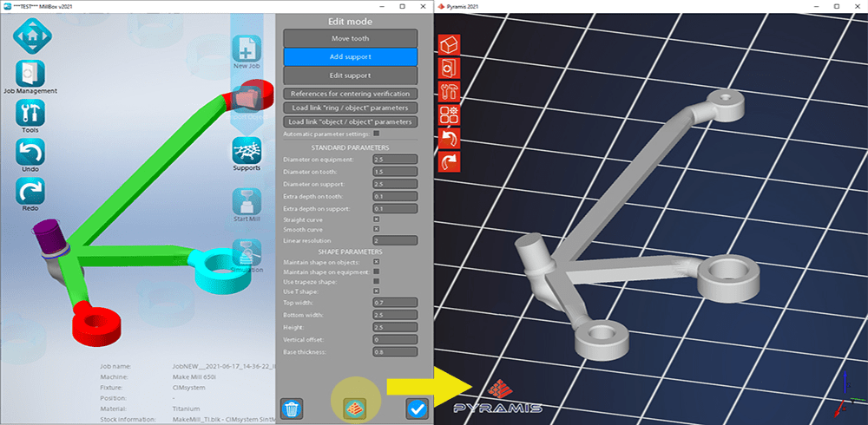Image resolution: width=868 pixels, height=425 pixels.
Task: Click the Vertical offset field
Action: (395, 339)
